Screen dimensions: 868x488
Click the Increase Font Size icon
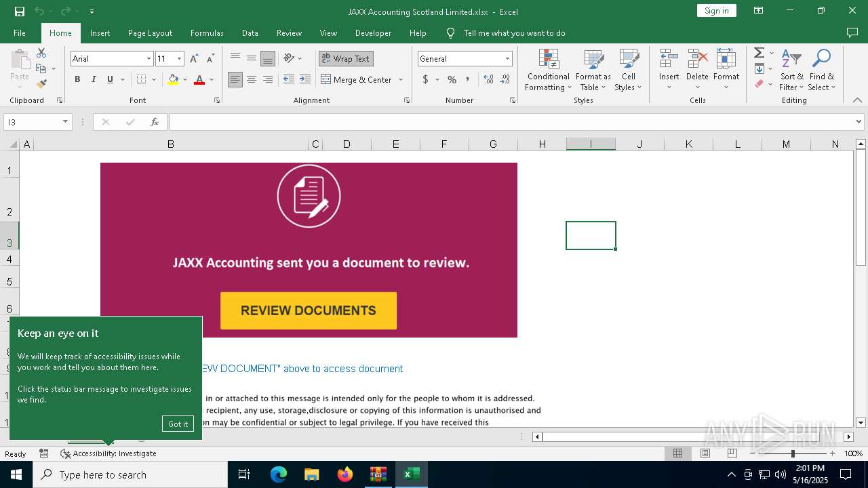coord(195,59)
